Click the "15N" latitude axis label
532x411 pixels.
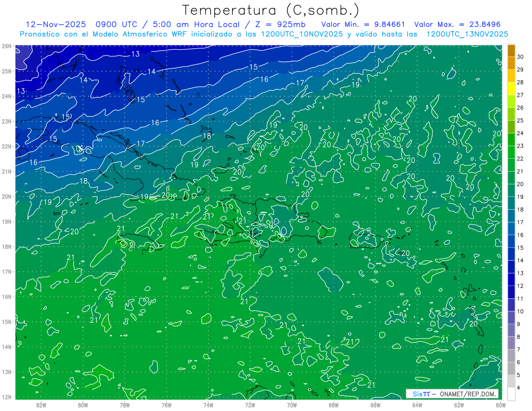7,321
